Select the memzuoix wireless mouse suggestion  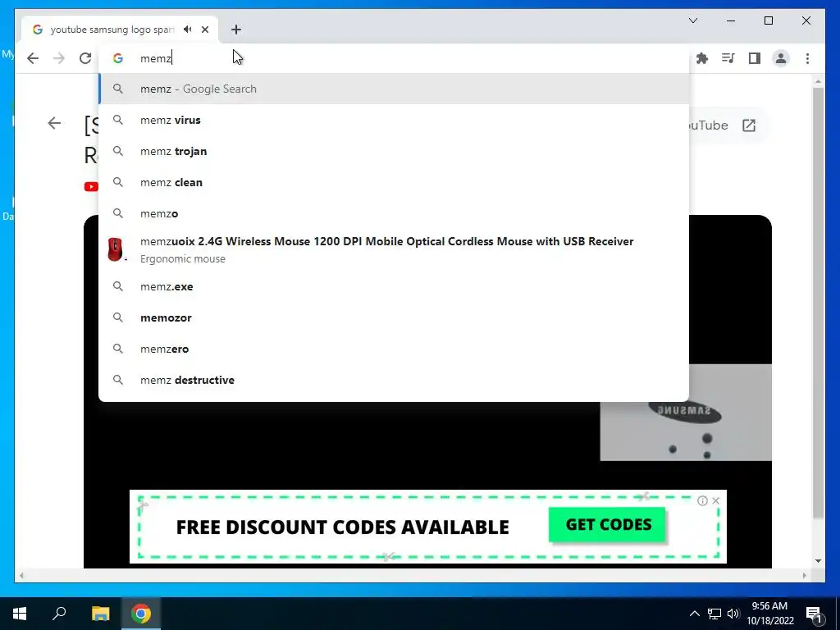[x=394, y=249]
